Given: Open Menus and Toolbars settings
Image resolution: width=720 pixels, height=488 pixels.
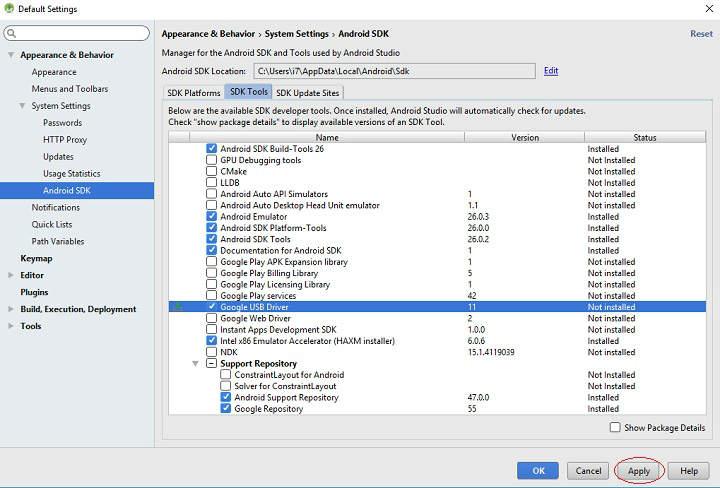Looking at the screenshot, I should click(x=70, y=89).
